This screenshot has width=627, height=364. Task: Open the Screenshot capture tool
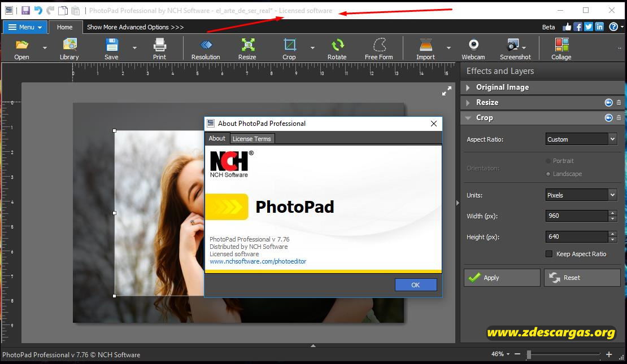point(515,49)
